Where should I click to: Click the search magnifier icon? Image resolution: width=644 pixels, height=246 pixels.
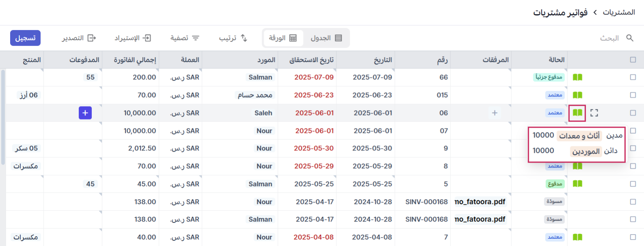[x=630, y=38]
